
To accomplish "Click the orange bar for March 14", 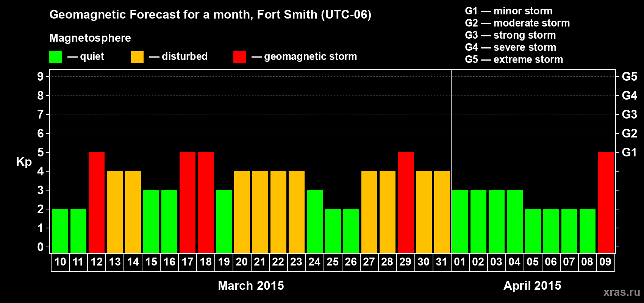I will pyautogui.click(x=133, y=212).
